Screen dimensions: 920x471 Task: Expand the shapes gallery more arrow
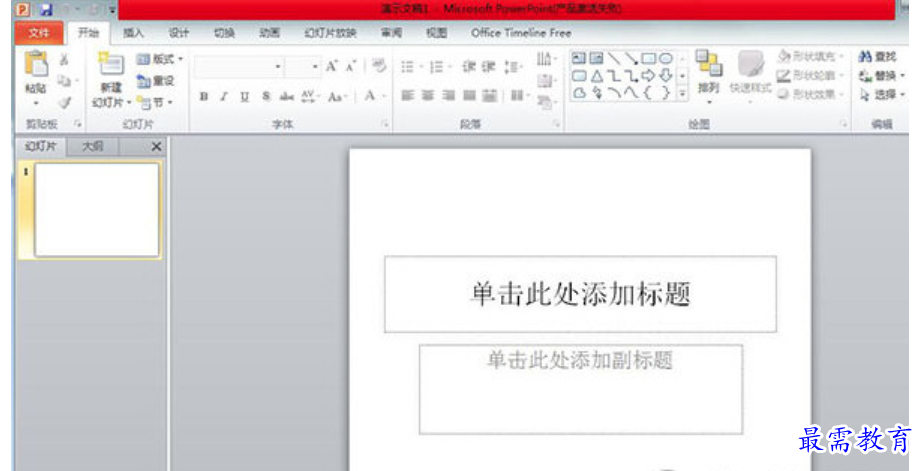click(683, 94)
